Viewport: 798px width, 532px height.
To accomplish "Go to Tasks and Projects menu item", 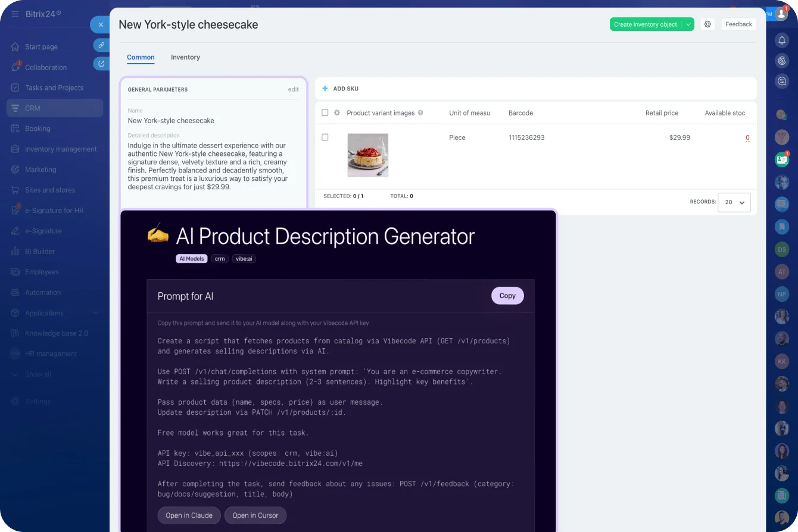I will click(x=54, y=87).
